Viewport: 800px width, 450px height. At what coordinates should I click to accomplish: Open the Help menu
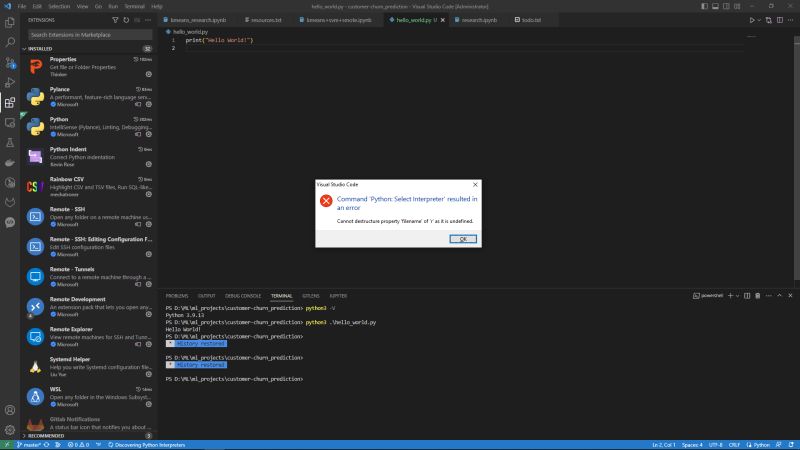(157, 6)
